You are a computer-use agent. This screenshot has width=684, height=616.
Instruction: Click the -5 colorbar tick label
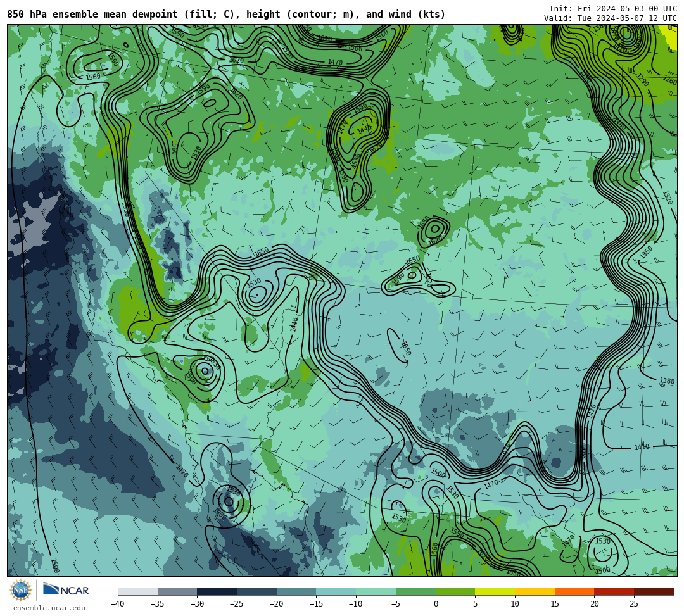395,604
